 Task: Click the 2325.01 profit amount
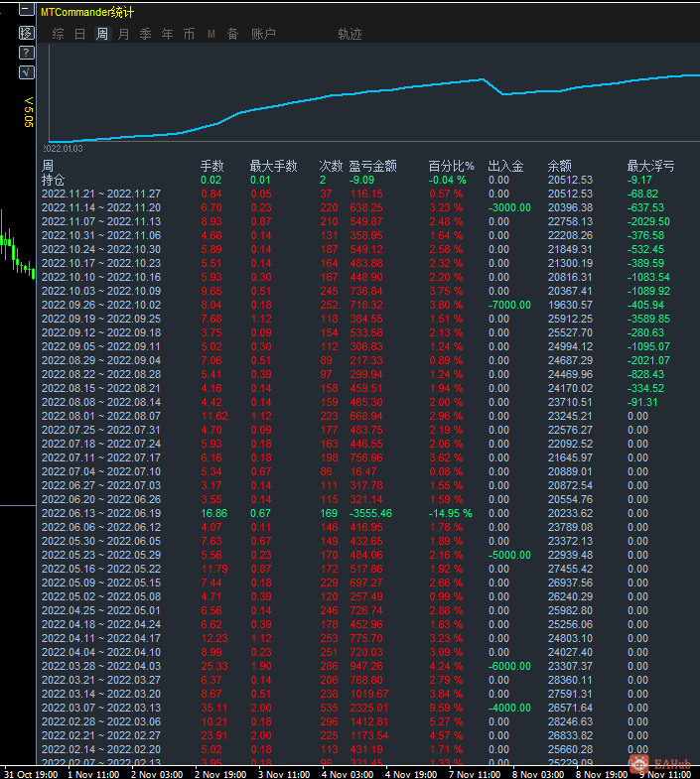point(369,708)
